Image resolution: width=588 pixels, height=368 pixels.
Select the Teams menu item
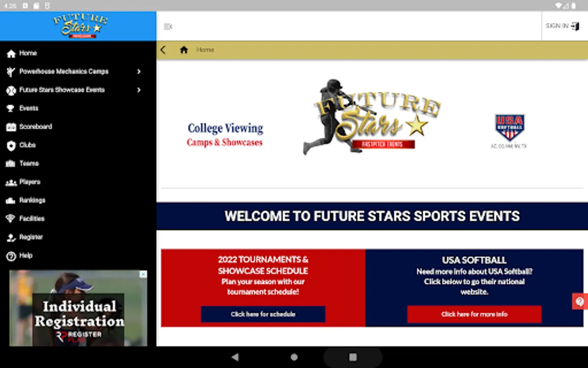[x=29, y=164]
